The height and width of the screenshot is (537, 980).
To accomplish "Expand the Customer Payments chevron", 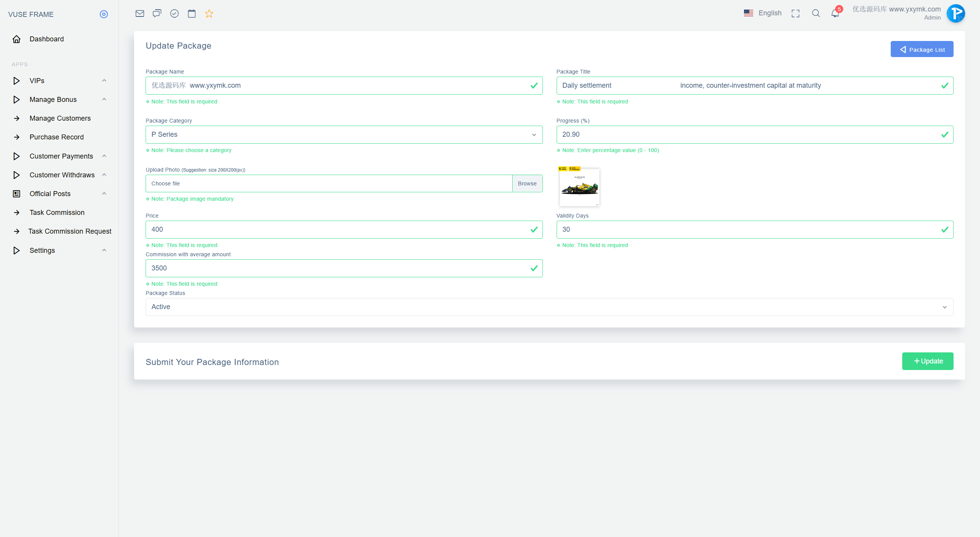I will [104, 156].
